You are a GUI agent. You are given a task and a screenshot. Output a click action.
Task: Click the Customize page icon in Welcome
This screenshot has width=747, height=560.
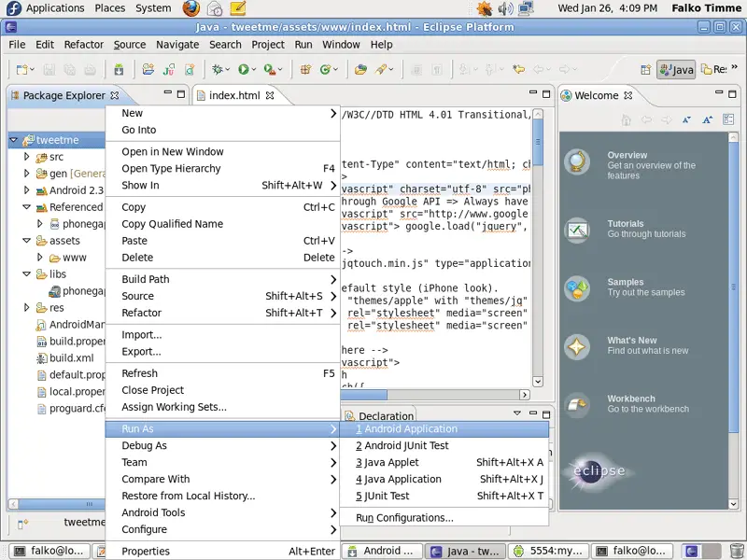[x=728, y=119]
